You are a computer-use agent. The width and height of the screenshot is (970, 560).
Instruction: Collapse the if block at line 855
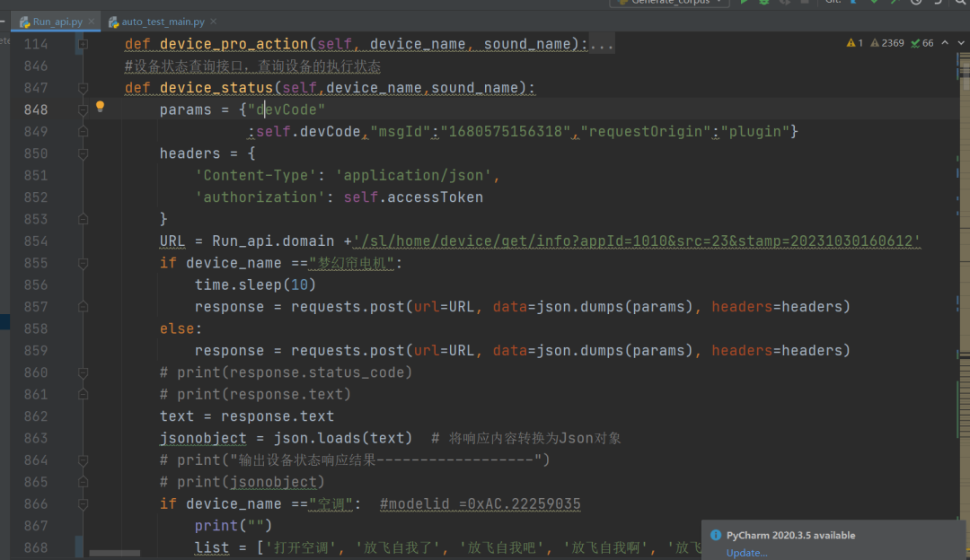[x=83, y=263]
